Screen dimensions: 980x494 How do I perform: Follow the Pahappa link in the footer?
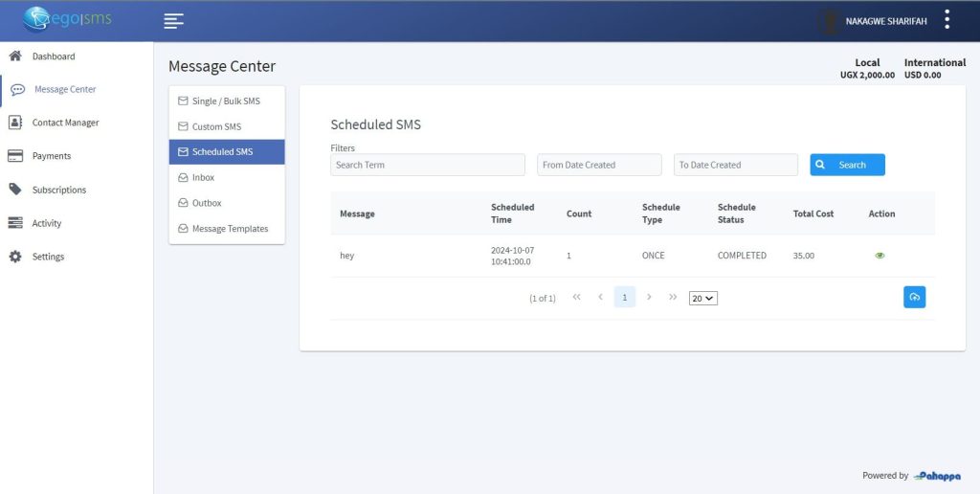point(937,476)
